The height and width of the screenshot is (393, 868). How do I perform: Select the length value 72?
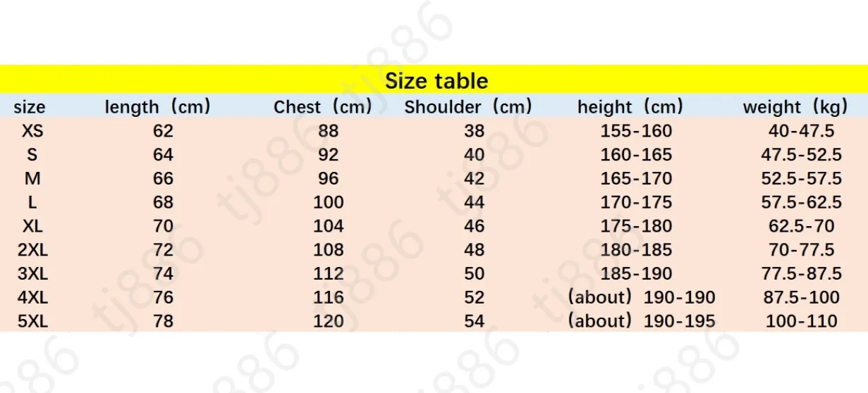tap(163, 249)
